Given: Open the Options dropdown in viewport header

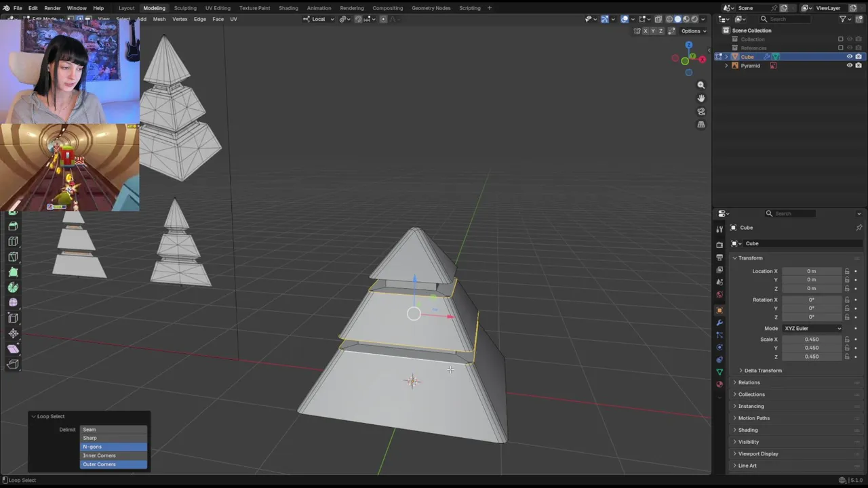Looking at the screenshot, I should 693,31.
